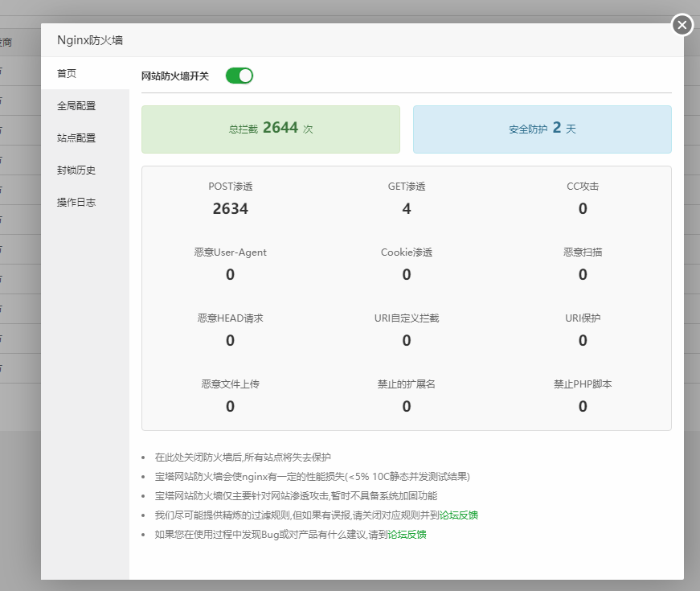The image size is (700, 591).
Task: Click the URI保护 label
Action: pos(583,318)
